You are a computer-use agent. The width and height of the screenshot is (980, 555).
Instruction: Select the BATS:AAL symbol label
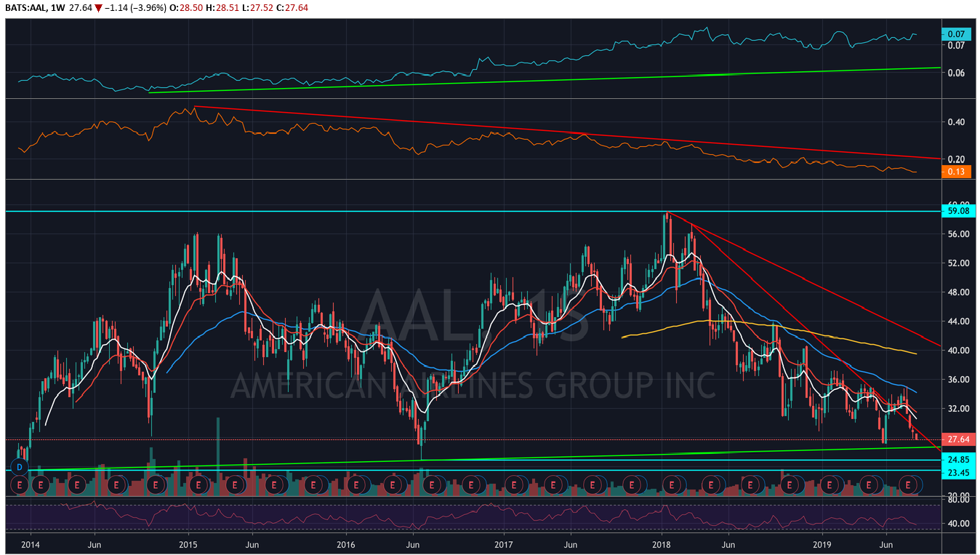pos(25,7)
